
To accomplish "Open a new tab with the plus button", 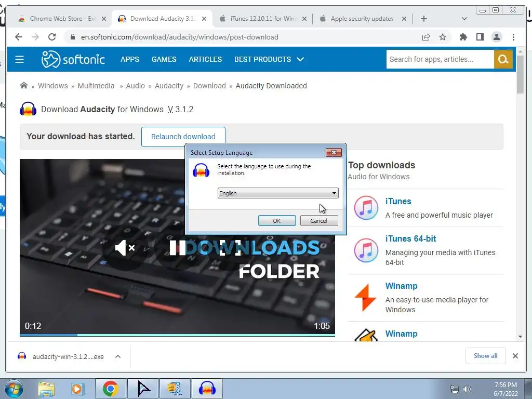I will pos(424,19).
